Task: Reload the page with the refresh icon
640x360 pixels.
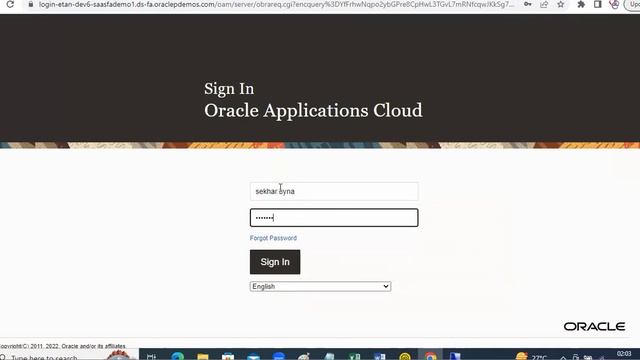Action: [10, 4]
